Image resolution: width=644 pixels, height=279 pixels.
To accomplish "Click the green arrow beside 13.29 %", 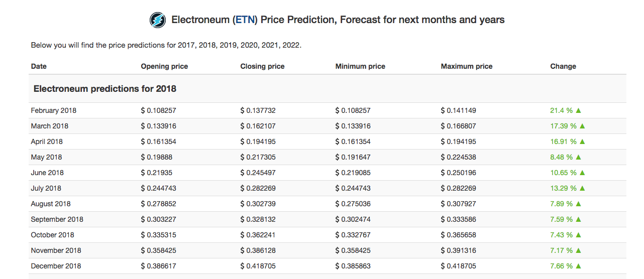I will pyautogui.click(x=582, y=188).
